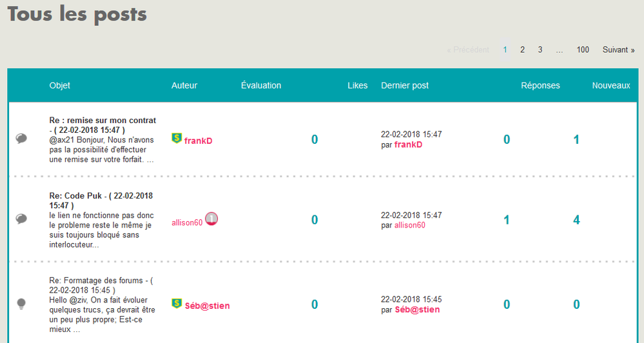Open allison60 author profile in Auteur column
Viewport: 644px width, 343px height.
click(187, 223)
